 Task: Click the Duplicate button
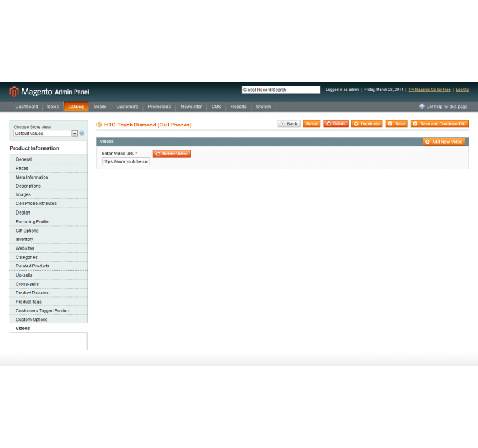tap(367, 124)
